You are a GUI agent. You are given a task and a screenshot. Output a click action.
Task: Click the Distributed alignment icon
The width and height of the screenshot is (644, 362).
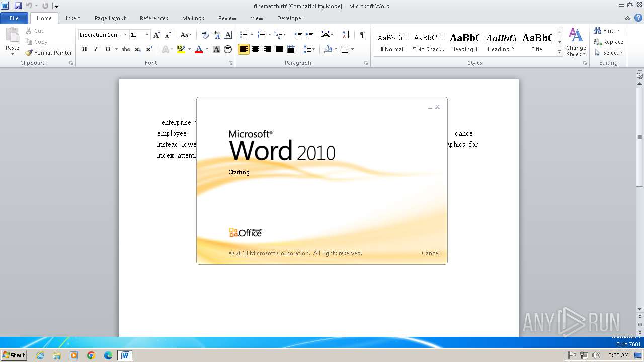point(291,49)
